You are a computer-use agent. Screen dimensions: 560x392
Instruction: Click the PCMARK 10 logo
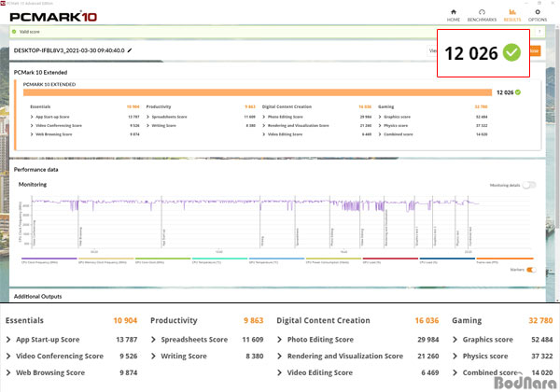click(x=53, y=17)
